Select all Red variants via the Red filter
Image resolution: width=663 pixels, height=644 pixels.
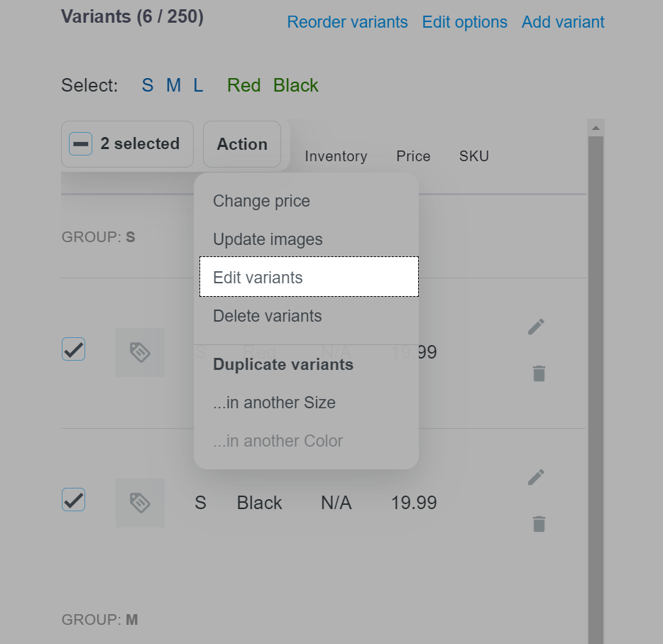pyautogui.click(x=244, y=85)
